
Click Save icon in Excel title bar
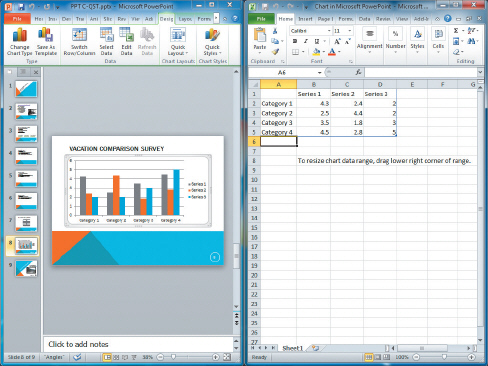(265, 7)
